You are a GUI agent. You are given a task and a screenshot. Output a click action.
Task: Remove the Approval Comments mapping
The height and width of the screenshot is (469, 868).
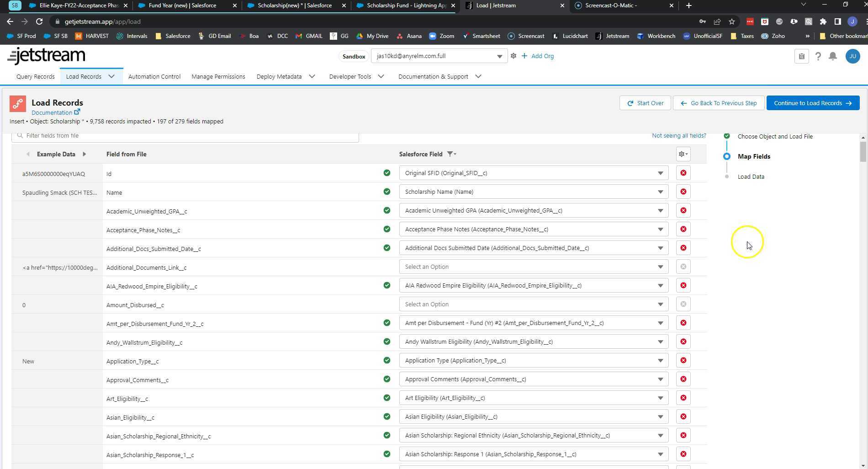coord(683,379)
